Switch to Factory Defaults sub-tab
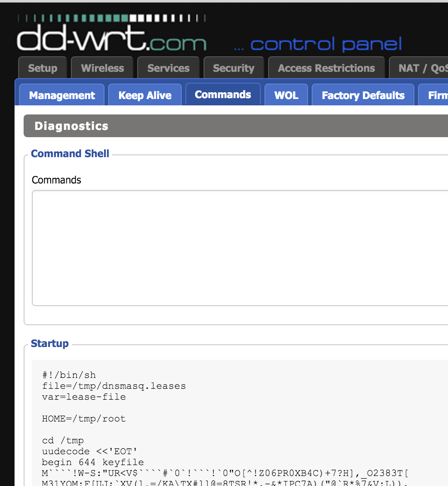448x486 pixels. 363,95
